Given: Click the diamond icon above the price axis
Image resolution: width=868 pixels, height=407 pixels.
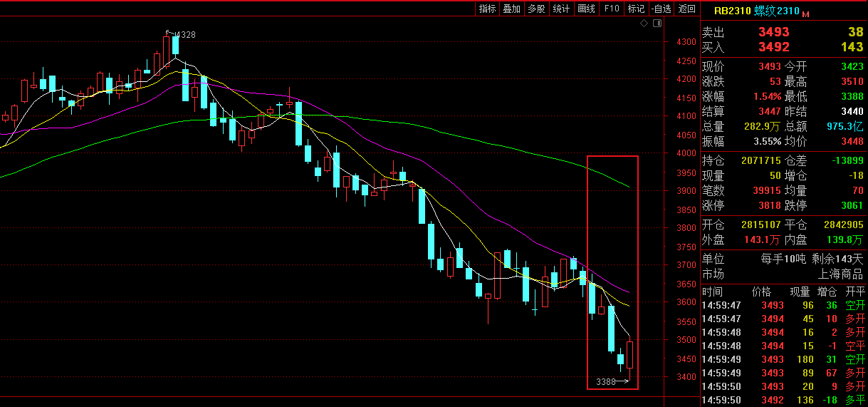Looking at the screenshot, I should pyautogui.click(x=644, y=24).
